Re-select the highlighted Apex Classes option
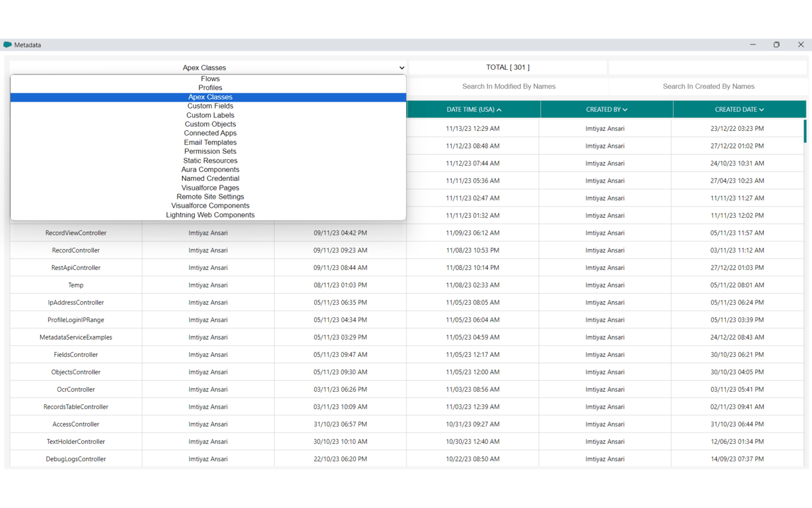The width and height of the screenshot is (812, 508). (210, 97)
